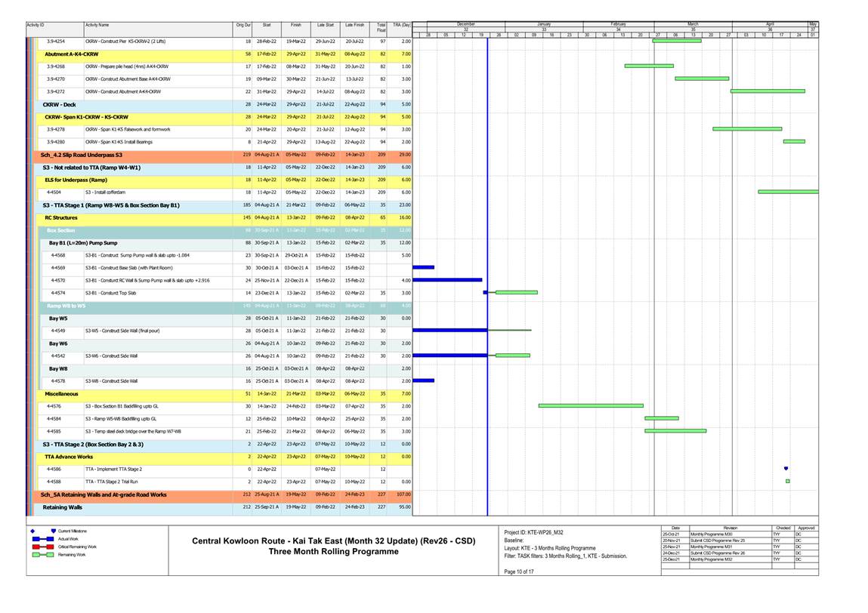Collapse the Abutment A-K4-CKRW group row
The height and width of the screenshot is (613, 868).
(70, 54)
